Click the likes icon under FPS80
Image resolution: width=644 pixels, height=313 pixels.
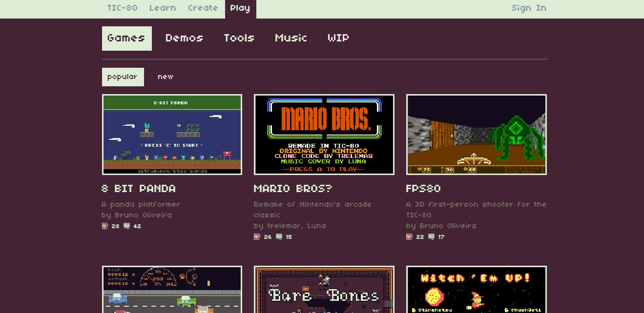(x=409, y=237)
